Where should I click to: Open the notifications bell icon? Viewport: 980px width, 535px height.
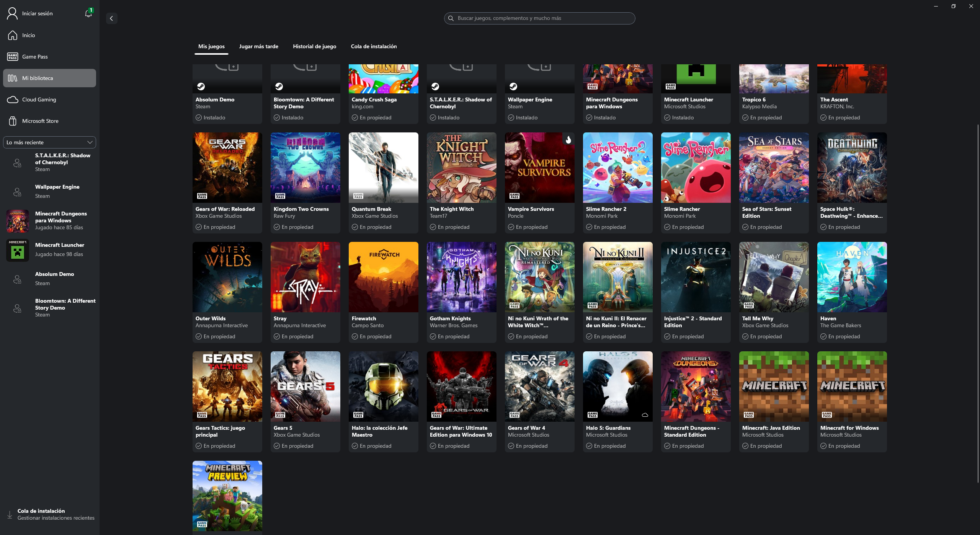(88, 13)
